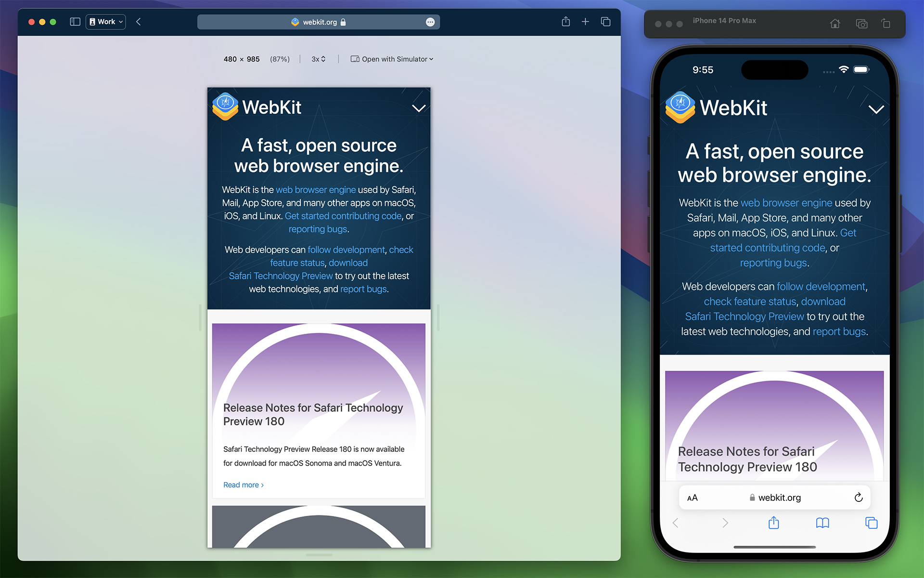
Task: Click the reload icon on iPhone browser
Action: [x=858, y=498]
